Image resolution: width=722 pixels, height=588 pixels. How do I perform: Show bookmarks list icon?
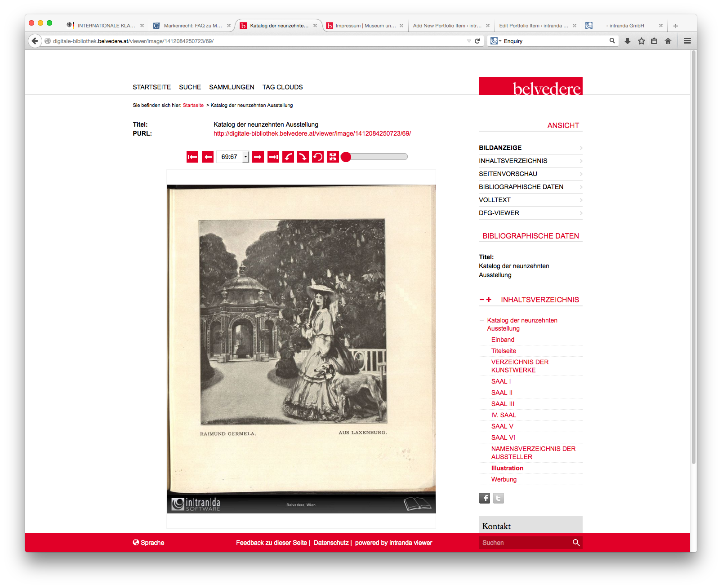click(654, 41)
